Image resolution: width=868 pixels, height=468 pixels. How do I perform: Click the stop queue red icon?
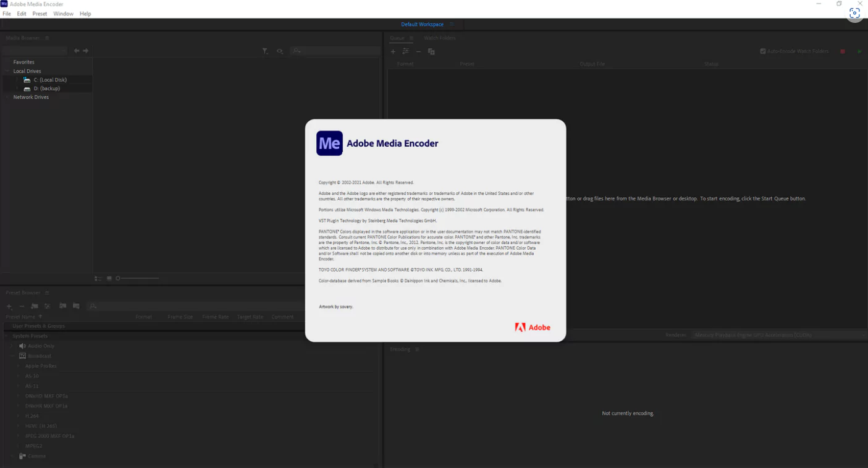[842, 51]
